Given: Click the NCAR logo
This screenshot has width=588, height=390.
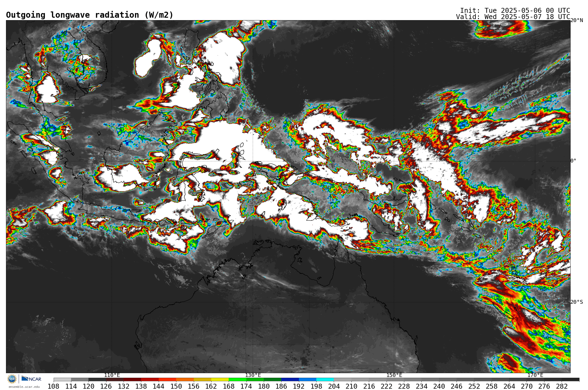Looking at the screenshot, I should [31, 379].
